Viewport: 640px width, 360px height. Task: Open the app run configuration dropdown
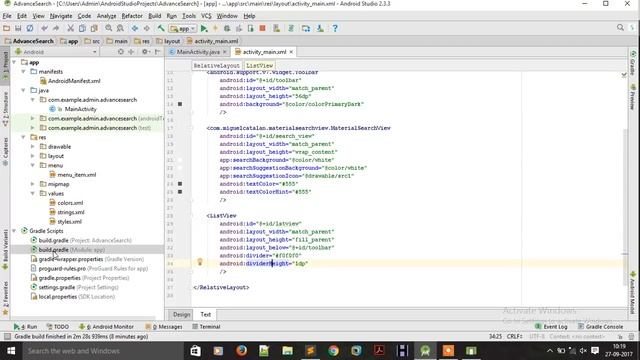click(183, 29)
